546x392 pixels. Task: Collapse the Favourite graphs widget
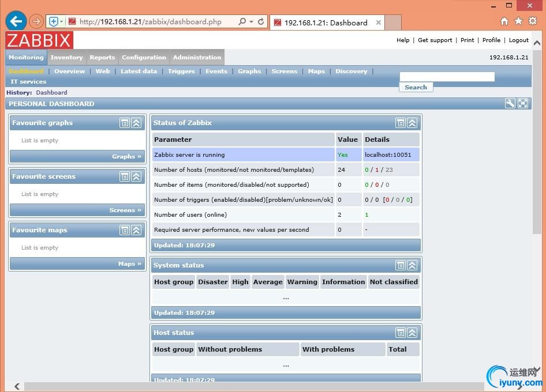coord(136,123)
